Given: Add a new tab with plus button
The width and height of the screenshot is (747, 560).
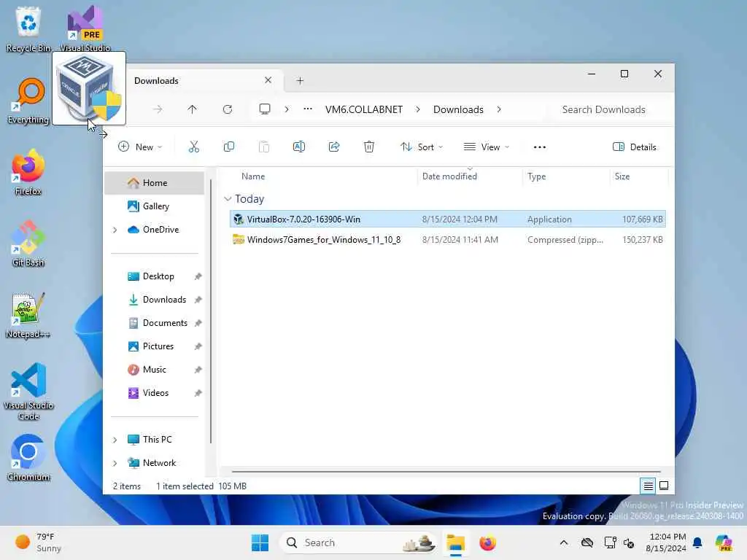Looking at the screenshot, I should tap(300, 80).
